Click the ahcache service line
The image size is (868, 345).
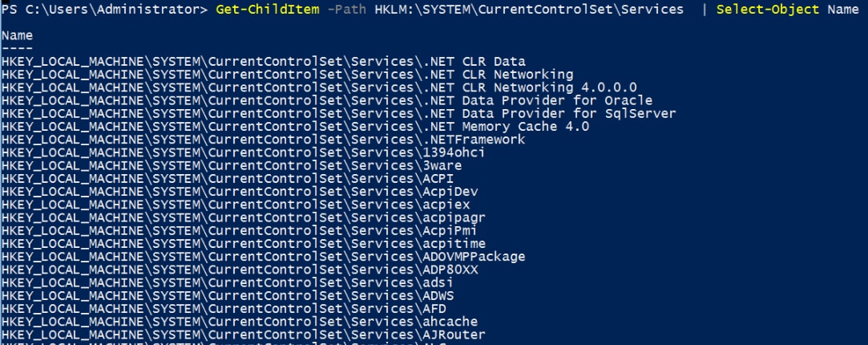(x=240, y=322)
